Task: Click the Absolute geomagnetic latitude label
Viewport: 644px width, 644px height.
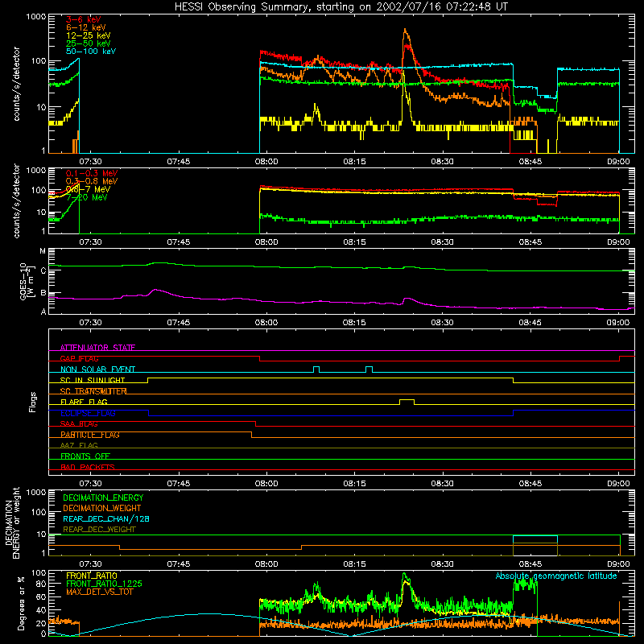Action: [x=556, y=576]
